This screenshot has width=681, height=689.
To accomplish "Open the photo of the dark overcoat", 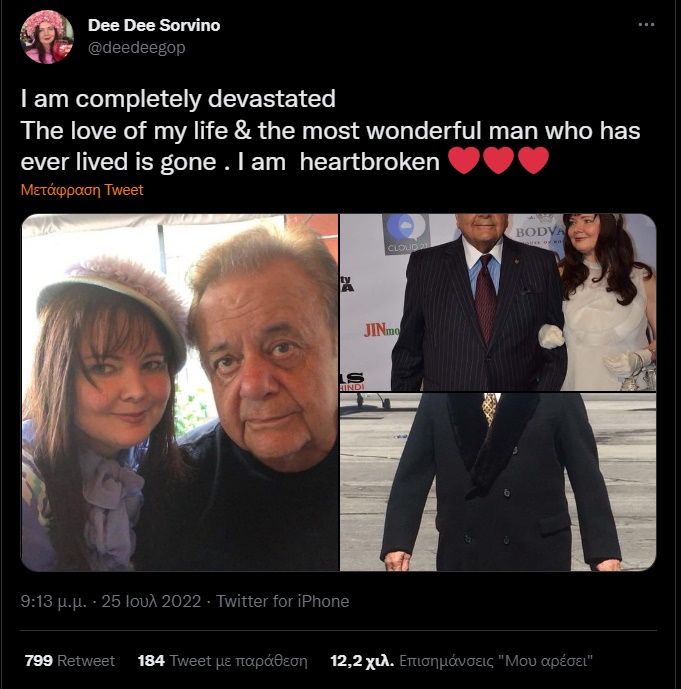I will coord(498,482).
